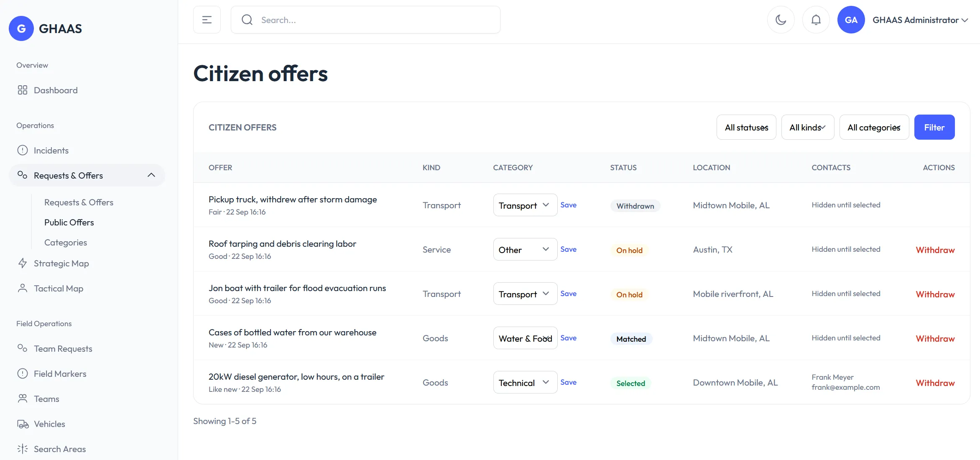Withdraw the Roof tarping offer
The image size is (980, 460).
click(935, 250)
